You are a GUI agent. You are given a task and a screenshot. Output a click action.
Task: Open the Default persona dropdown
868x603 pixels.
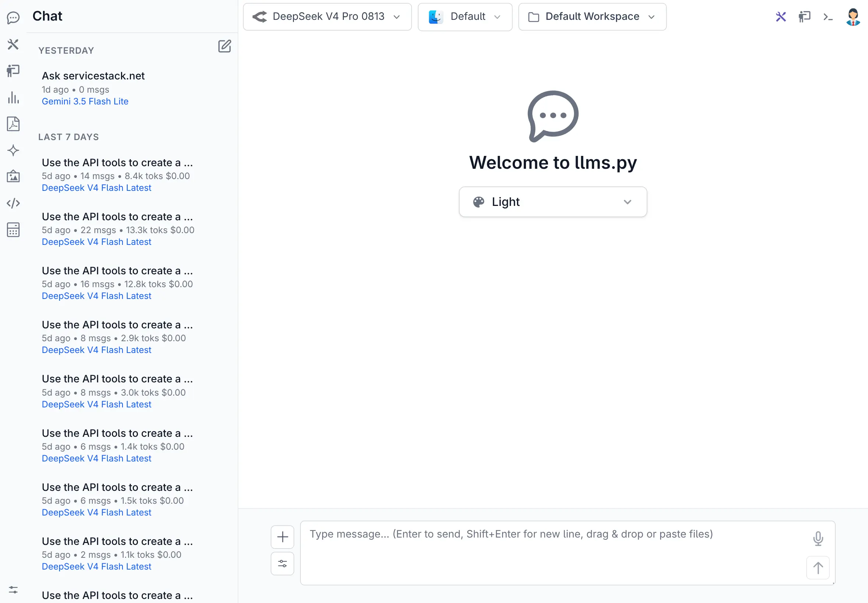pyautogui.click(x=465, y=17)
